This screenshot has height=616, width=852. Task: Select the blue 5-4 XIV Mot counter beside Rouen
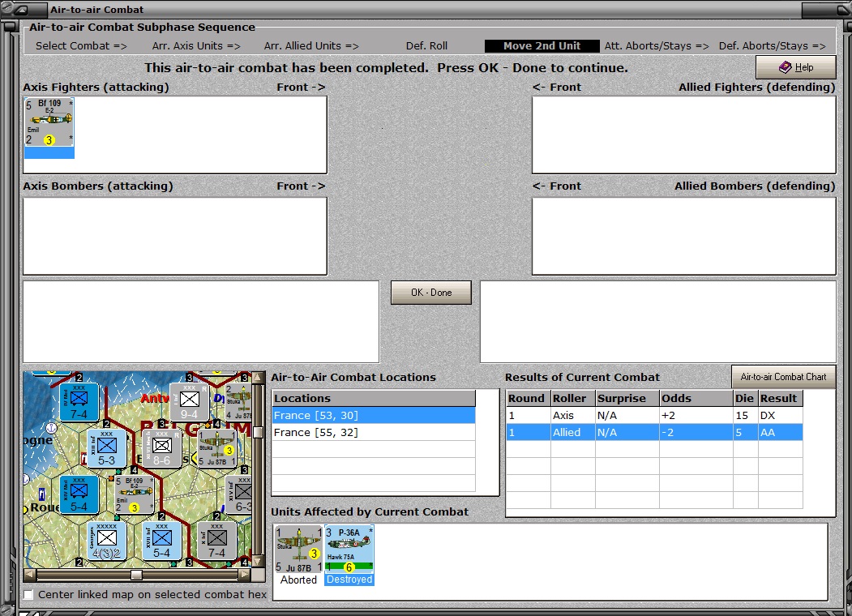point(79,494)
